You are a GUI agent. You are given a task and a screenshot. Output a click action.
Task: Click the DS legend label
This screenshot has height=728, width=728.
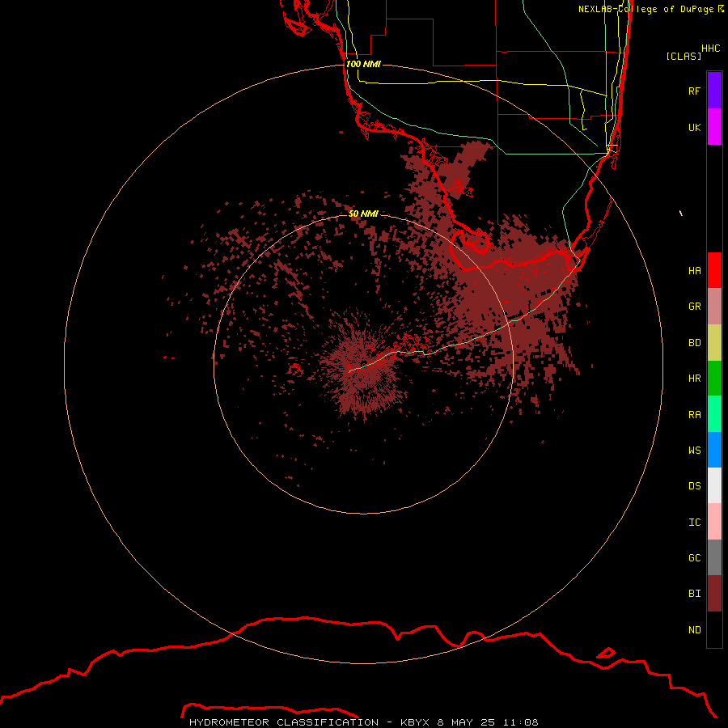point(694,486)
